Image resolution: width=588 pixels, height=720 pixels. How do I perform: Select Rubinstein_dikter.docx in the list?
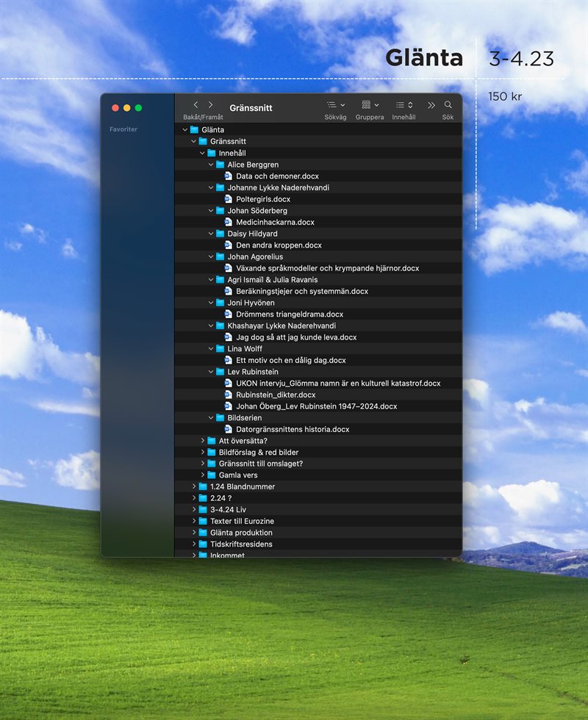click(x=276, y=395)
